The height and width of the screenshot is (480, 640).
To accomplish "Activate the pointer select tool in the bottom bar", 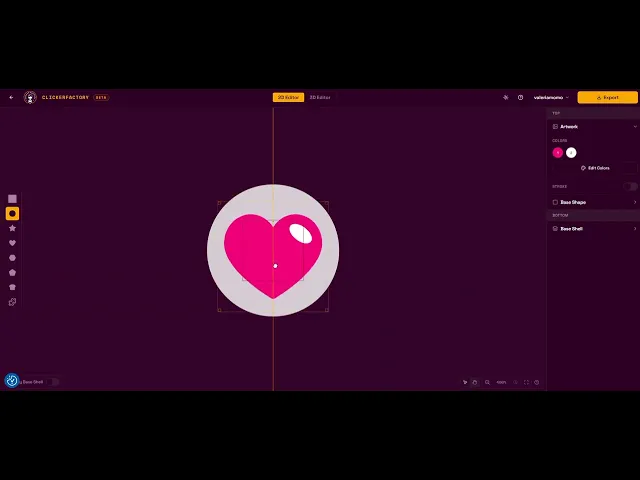I will tap(465, 382).
